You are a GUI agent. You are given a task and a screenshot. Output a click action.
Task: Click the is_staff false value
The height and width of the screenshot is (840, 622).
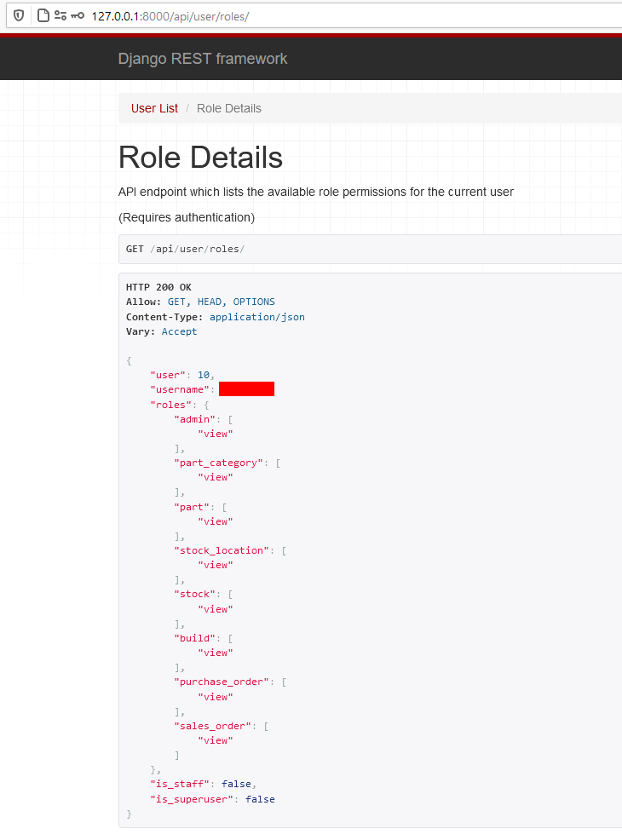click(237, 783)
